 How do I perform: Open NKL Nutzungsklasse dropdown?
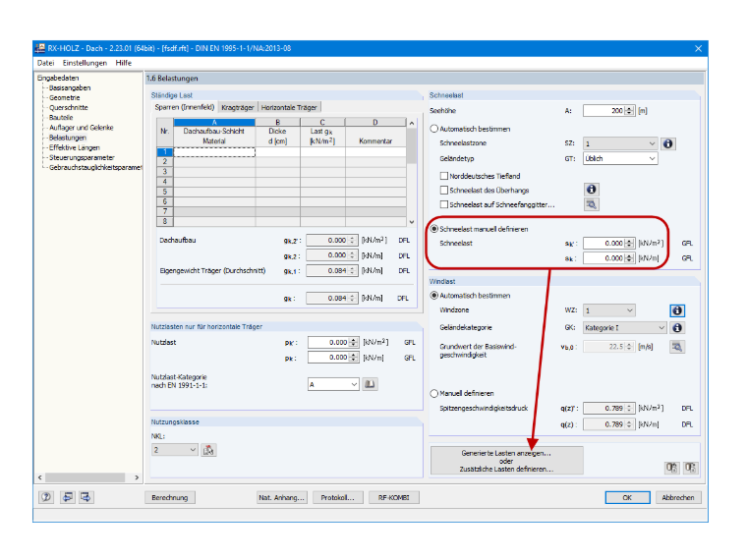coord(174,450)
